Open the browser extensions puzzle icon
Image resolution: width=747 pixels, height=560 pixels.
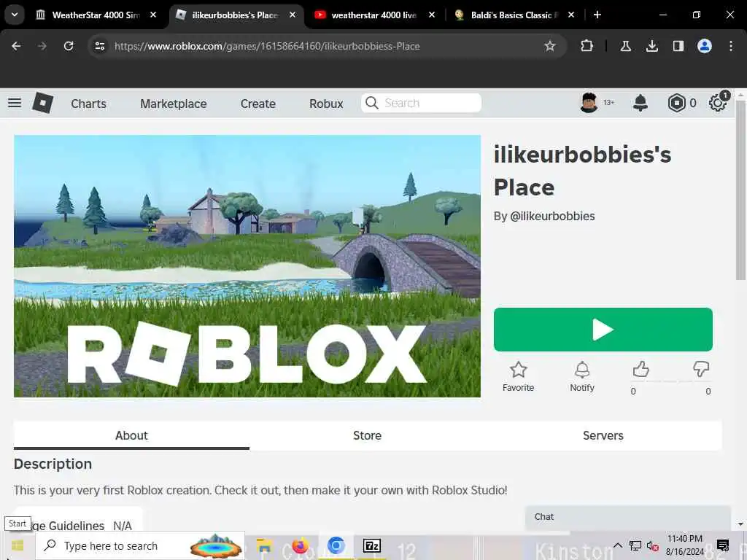click(587, 46)
